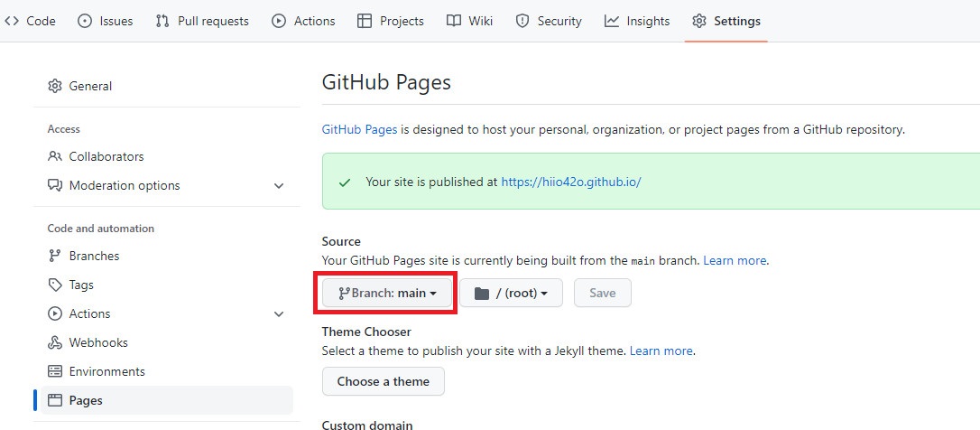Click the Pages browser icon in the sidebar
Screen dimensions: 980x430
55,400
